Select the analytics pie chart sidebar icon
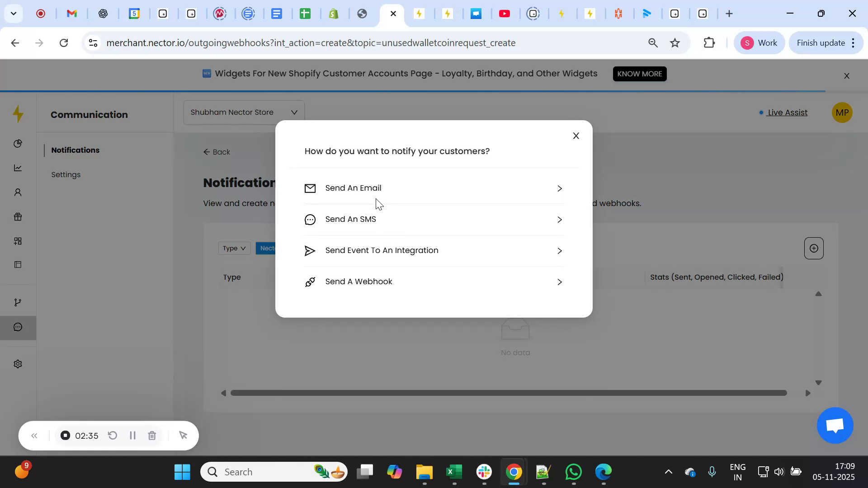868x488 pixels. [18, 143]
